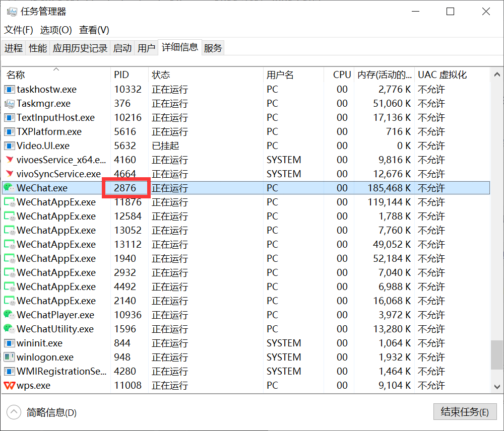This screenshot has width=504, height=431.
Task: Click the TextInputHost.exe process icon
Action: point(9,117)
